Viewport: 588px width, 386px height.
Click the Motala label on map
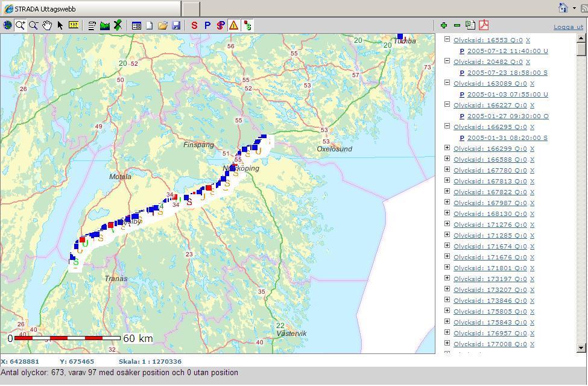120,177
